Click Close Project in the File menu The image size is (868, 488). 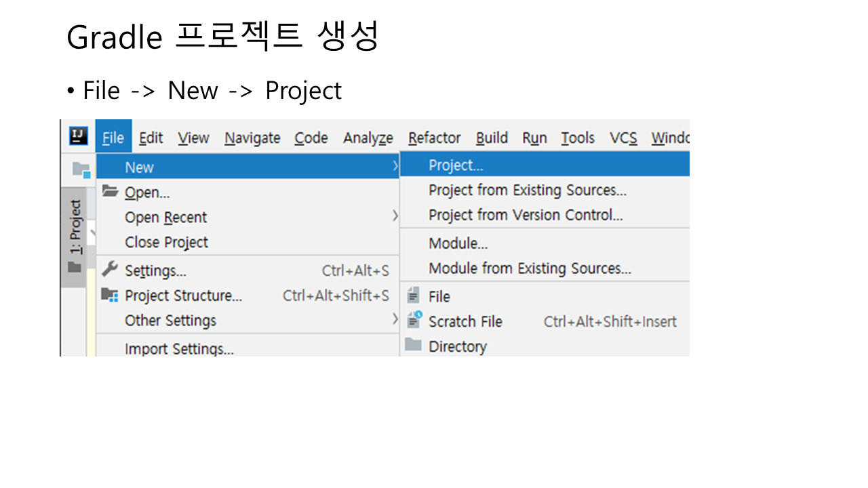166,242
